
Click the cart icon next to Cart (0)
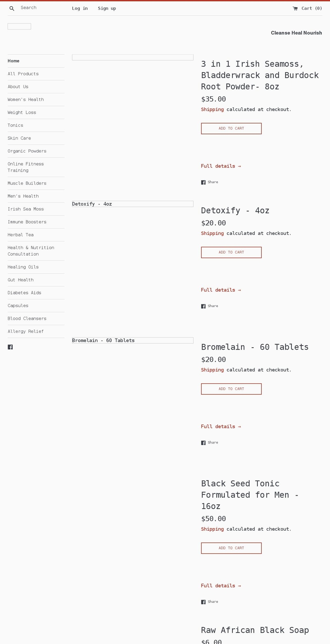pos(295,8)
